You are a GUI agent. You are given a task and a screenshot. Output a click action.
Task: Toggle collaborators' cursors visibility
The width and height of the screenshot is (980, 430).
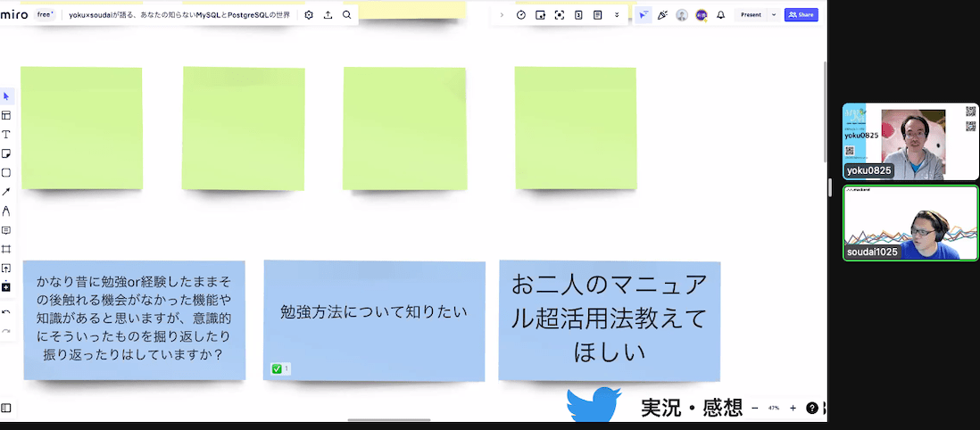point(644,15)
